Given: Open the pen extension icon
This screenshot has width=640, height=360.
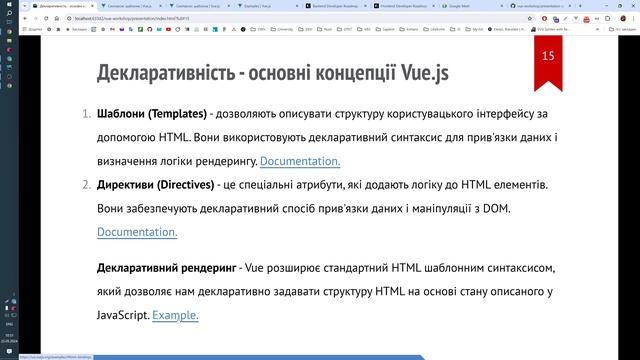Looking at the screenshot, I should tap(565, 18).
